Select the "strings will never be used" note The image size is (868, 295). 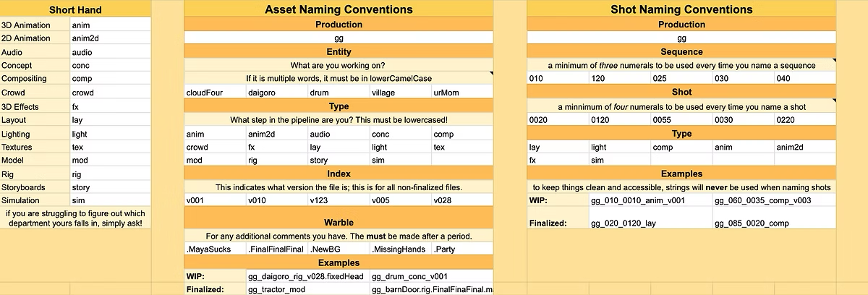pos(681,187)
